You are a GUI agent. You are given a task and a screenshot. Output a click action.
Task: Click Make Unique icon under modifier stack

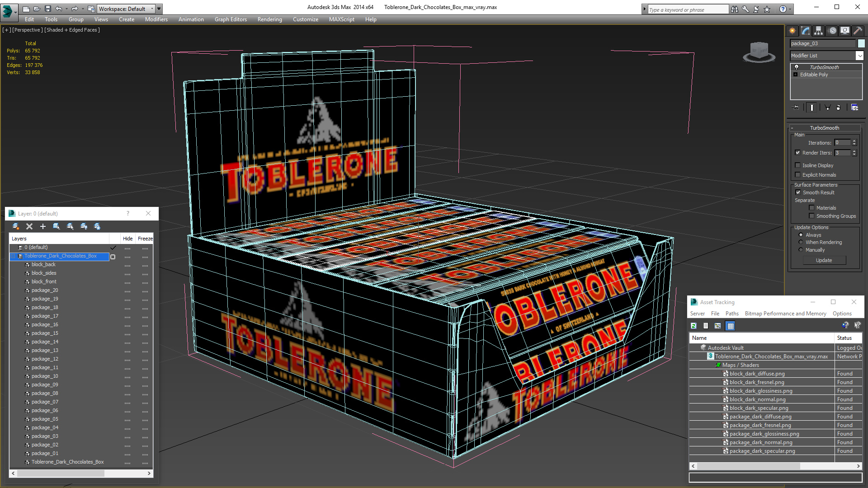827,108
